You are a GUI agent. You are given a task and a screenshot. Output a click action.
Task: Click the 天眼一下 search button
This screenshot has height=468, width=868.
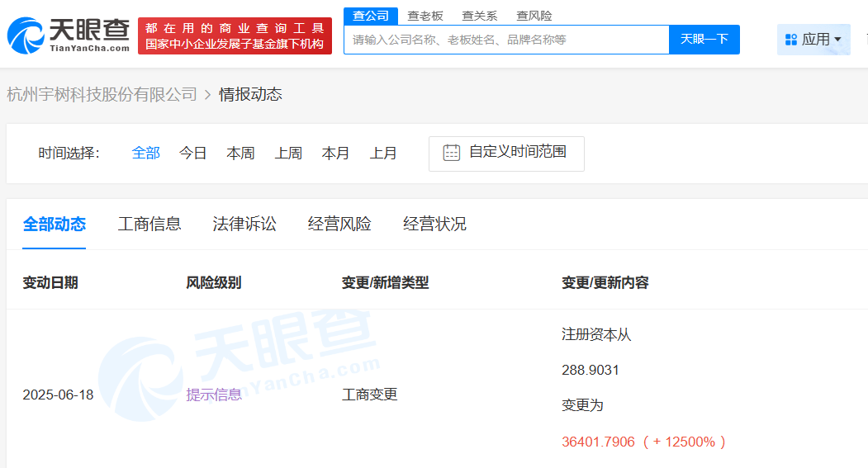[x=704, y=40]
